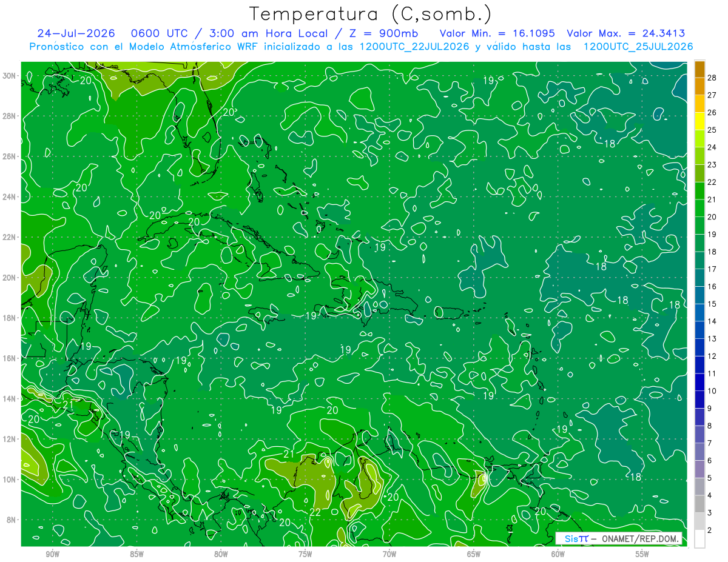728x562 pixels.
Task: Click color scale label "7"
Action: pyautogui.click(x=710, y=443)
